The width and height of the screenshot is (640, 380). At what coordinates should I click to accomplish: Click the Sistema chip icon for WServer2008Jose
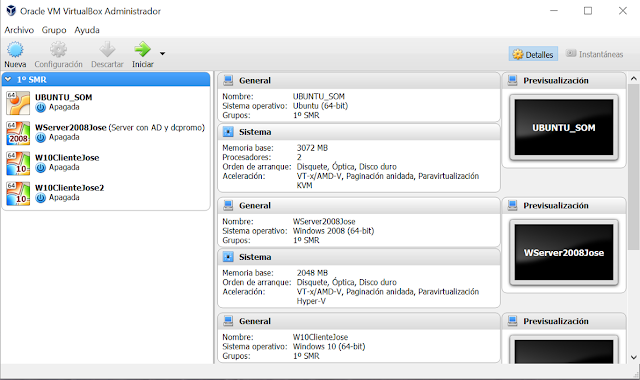point(228,257)
